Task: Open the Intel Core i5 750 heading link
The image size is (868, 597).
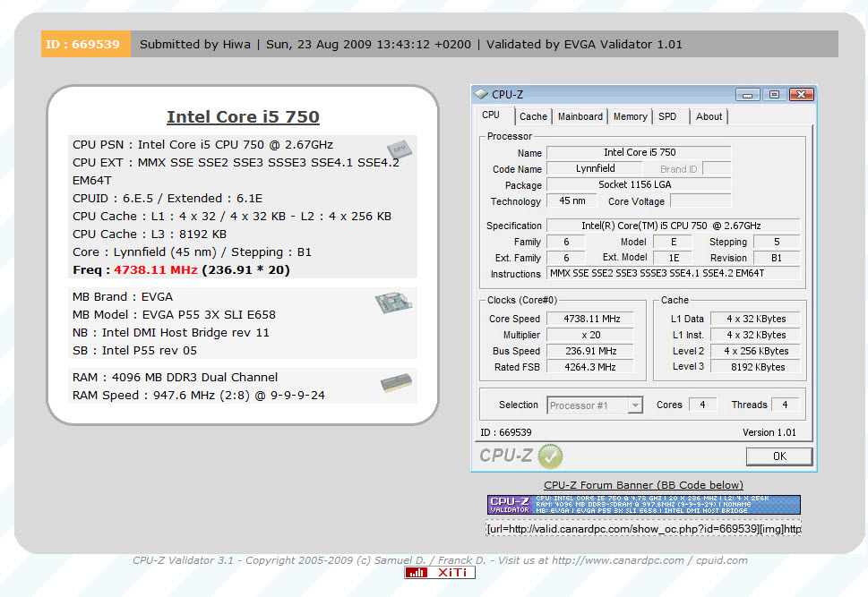Action: 243,116
